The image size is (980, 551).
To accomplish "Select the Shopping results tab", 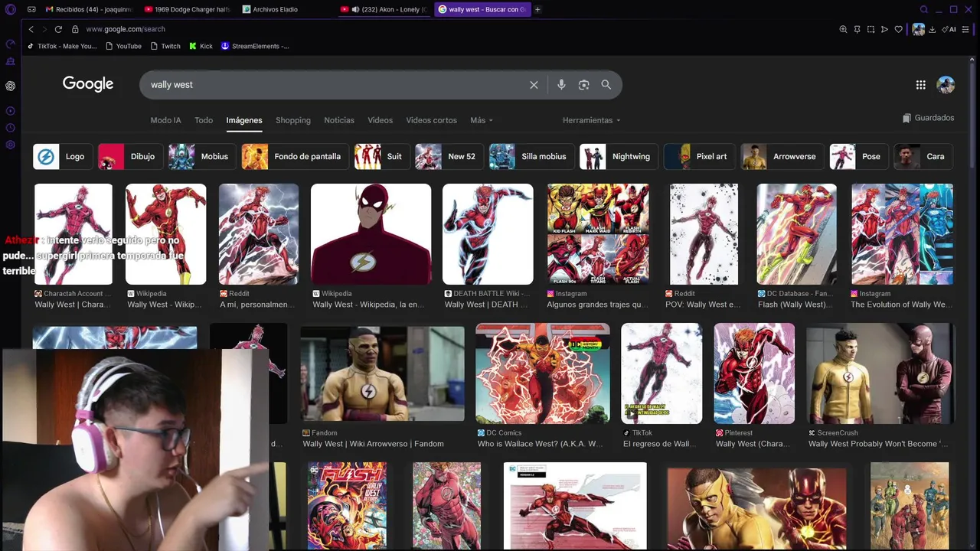I will point(293,120).
